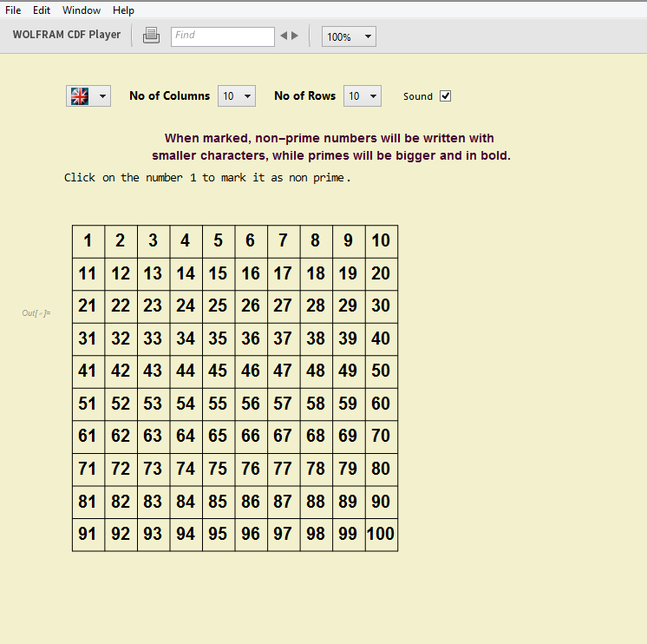Click on number 100 cell

pyautogui.click(x=381, y=535)
